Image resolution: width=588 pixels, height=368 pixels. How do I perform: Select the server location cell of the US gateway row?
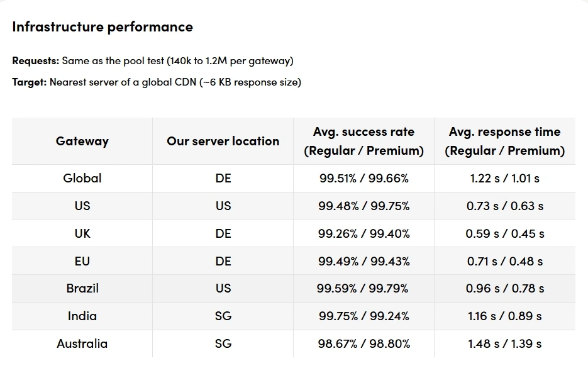(x=223, y=206)
